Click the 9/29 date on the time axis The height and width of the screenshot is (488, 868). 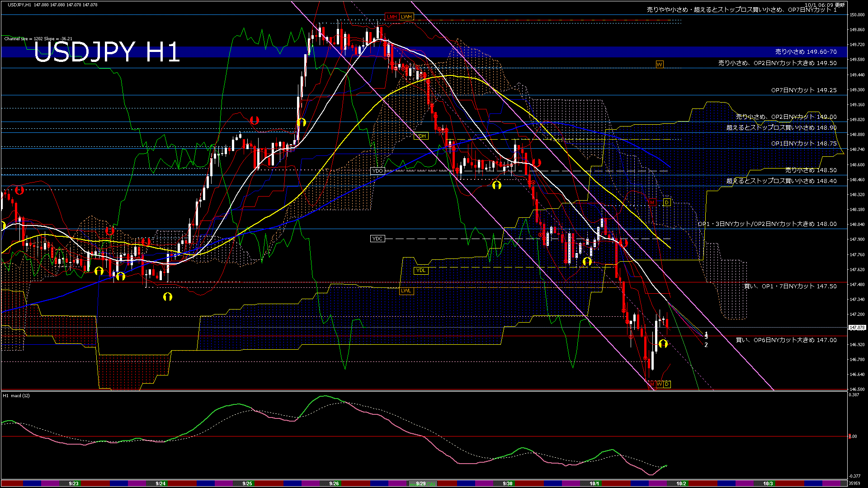pyautogui.click(x=420, y=483)
